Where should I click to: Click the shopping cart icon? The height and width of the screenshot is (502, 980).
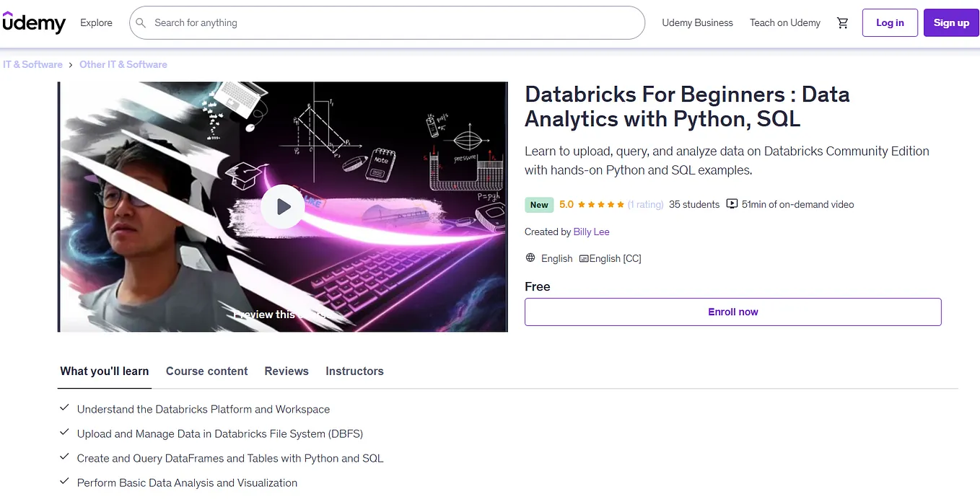(842, 22)
